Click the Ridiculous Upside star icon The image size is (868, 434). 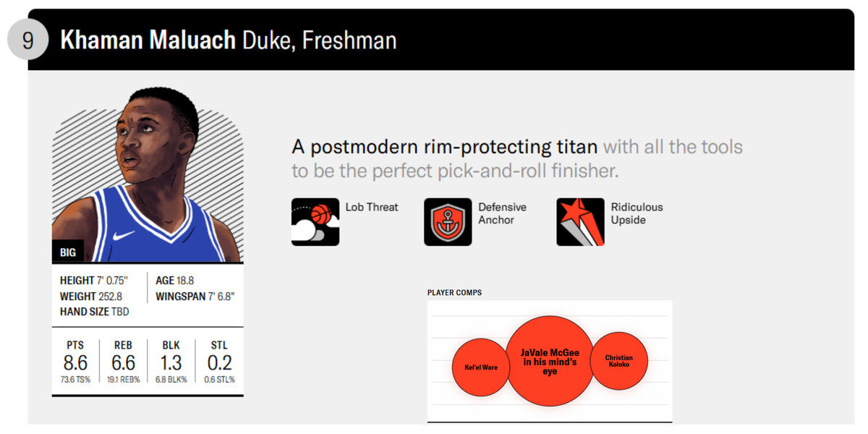click(x=580, y=222)
